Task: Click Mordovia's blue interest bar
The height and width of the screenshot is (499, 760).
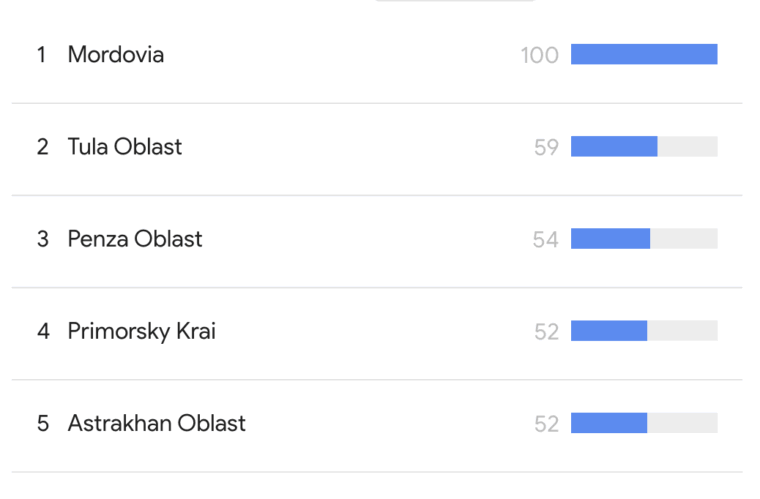Action: click(x=643, y=55)
